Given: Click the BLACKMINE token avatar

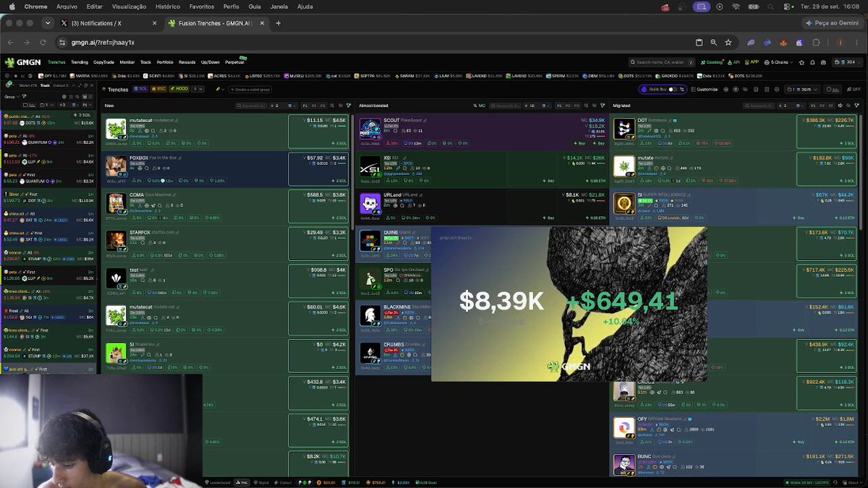Looking at the screenshot, I should point(370,315).
